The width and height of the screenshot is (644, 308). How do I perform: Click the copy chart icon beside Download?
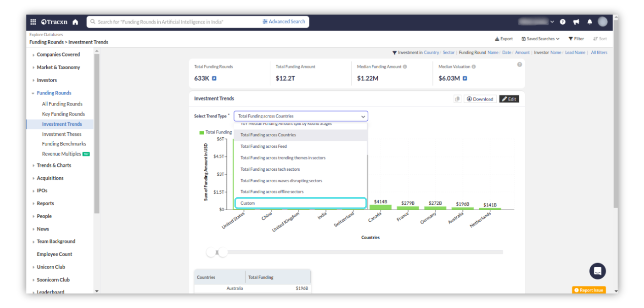coord(457,99)
